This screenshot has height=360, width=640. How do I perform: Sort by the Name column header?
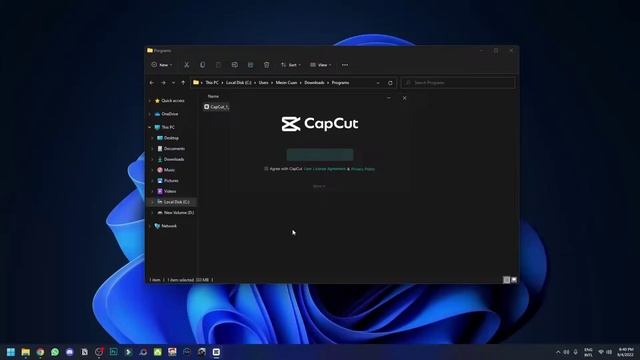pos(213,96)
